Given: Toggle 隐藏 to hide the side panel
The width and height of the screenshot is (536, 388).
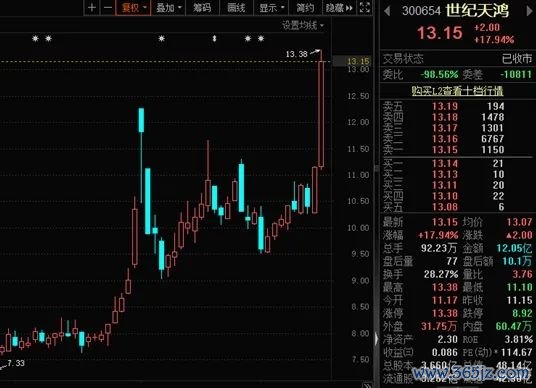Looking at the screenshot, I should pyautogui.click(x=339, y=8).
